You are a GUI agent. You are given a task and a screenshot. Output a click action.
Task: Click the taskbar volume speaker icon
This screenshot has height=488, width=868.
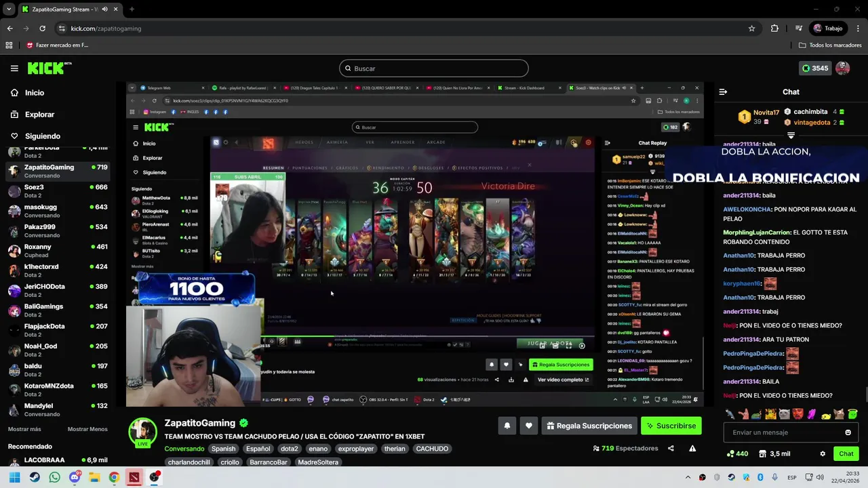point(820,477)
